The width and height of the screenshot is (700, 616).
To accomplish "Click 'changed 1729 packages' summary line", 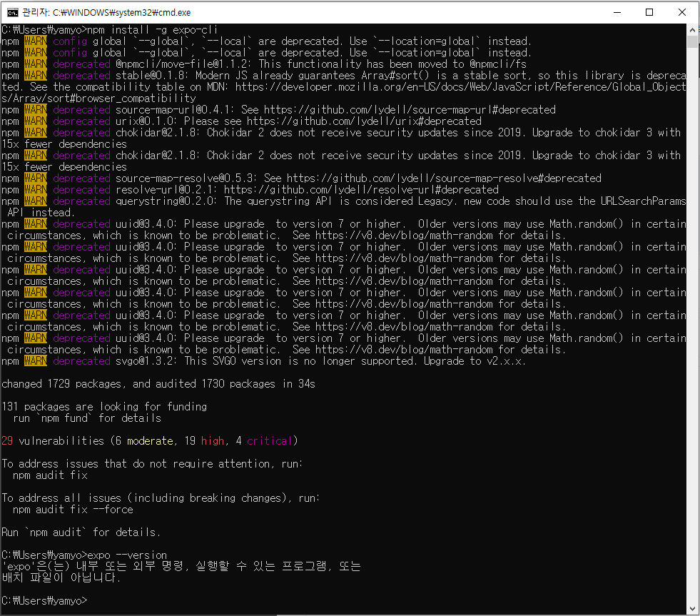I will pos(158,384).
